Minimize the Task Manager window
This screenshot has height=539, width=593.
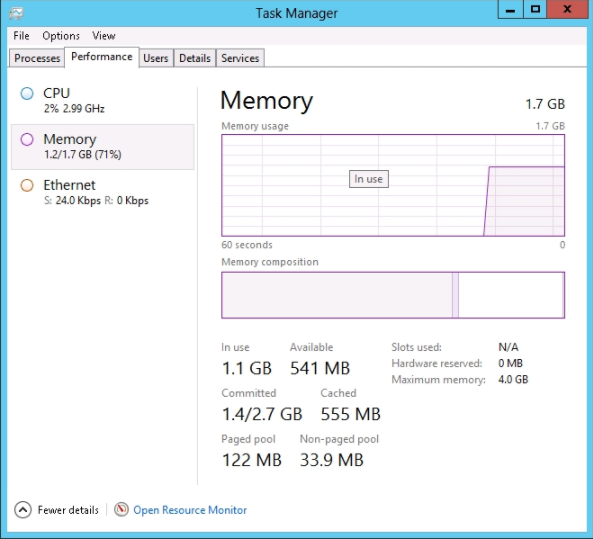tap(510, 9)
